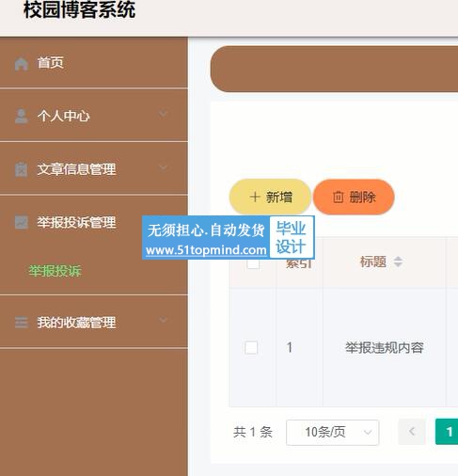Click the list icon beside 我的收藏管理

click(22, 323)
